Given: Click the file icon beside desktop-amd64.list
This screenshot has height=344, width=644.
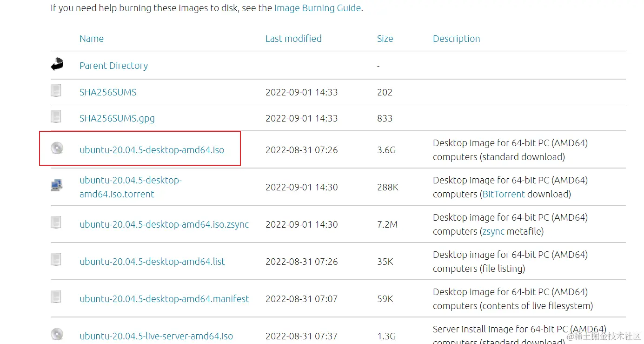Looking at the screenshot, I should click(56, 260).
